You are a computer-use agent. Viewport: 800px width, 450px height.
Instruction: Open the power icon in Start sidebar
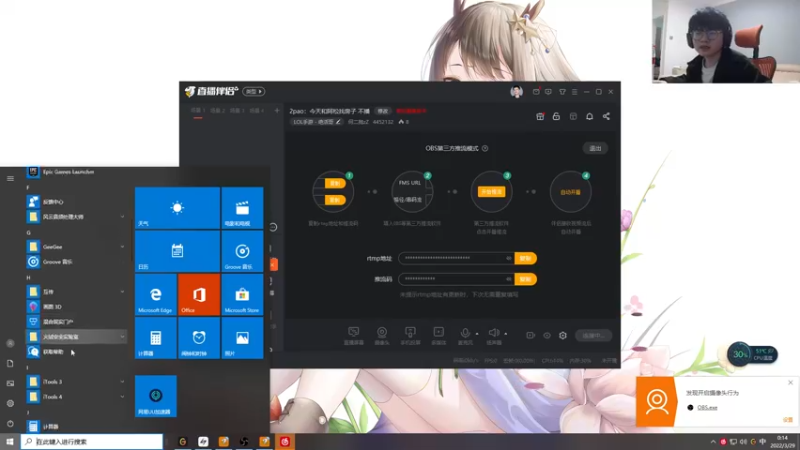(10, 424)
